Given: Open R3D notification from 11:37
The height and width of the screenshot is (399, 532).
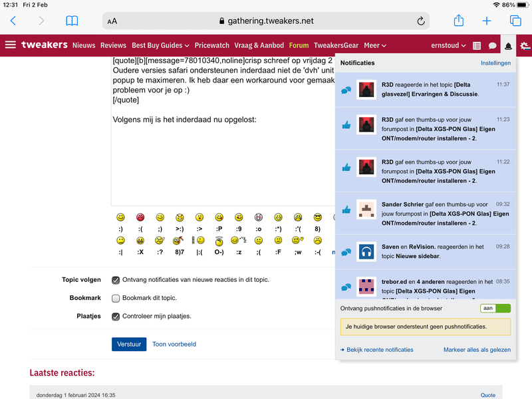Looking at the screenshot, I should (426, 90).
